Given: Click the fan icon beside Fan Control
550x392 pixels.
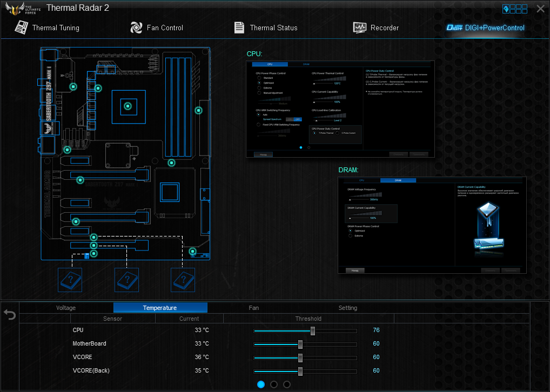Looking at the screenshot, I should [136, 28].
